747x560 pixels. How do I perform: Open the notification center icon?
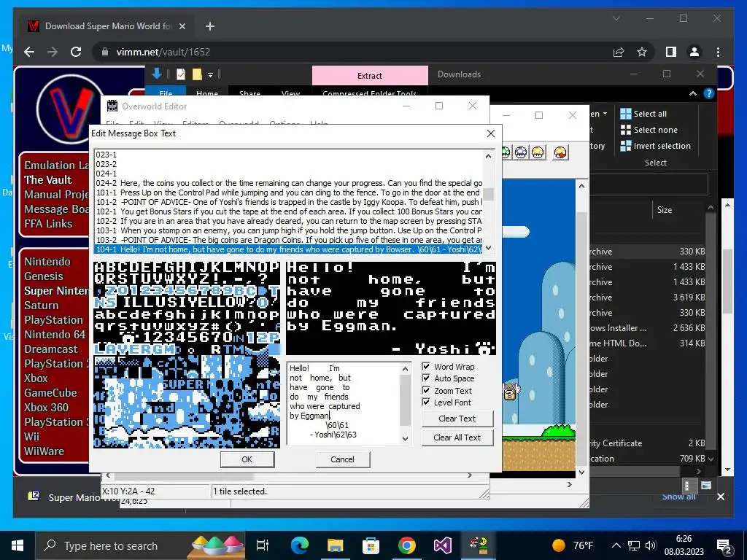point(724,545)
